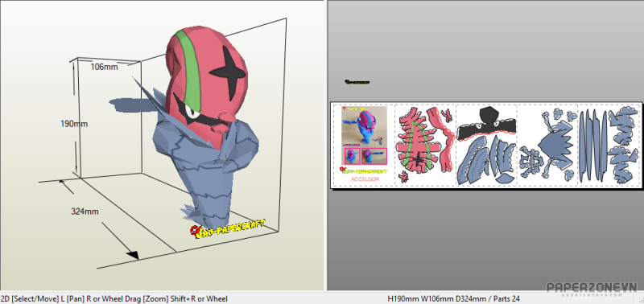
Task: Click the large black arrowhead of 324mm dimension
Action: (x=133, y=255)
